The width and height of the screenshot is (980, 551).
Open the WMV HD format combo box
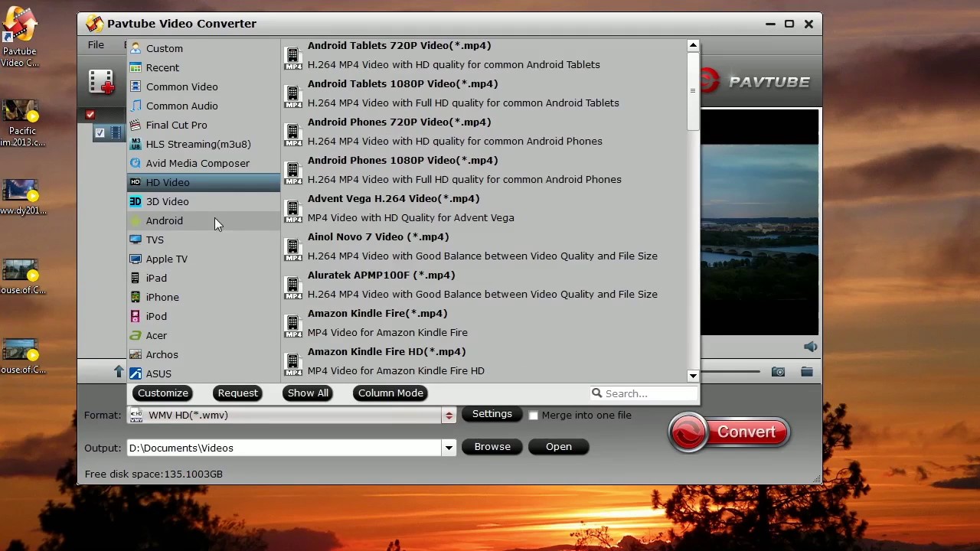pyautogui.click(x=291, y=416)
